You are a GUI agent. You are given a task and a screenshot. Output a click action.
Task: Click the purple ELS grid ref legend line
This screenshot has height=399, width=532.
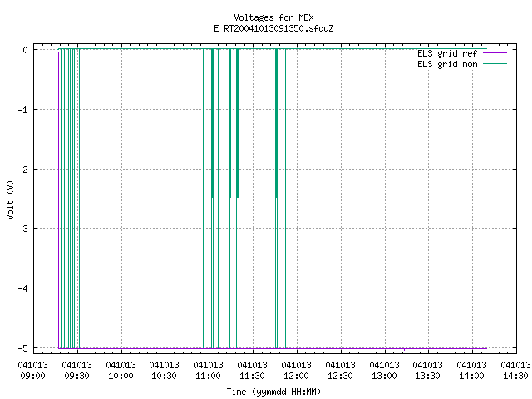[x=495, y=53]
